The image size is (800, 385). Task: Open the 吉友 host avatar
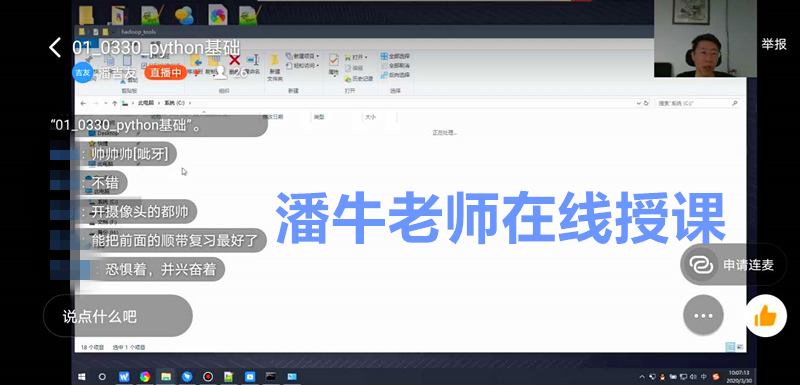click(x=82, y=72)
